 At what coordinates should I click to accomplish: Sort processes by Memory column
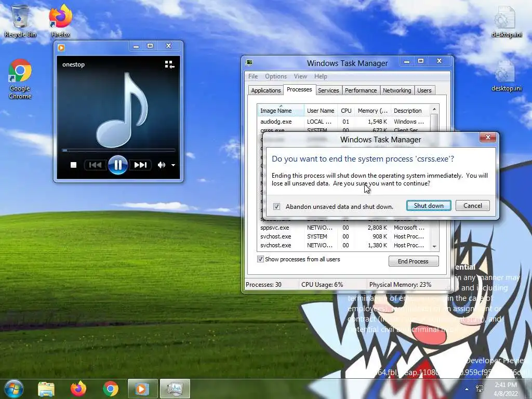(x=373, y=111)
